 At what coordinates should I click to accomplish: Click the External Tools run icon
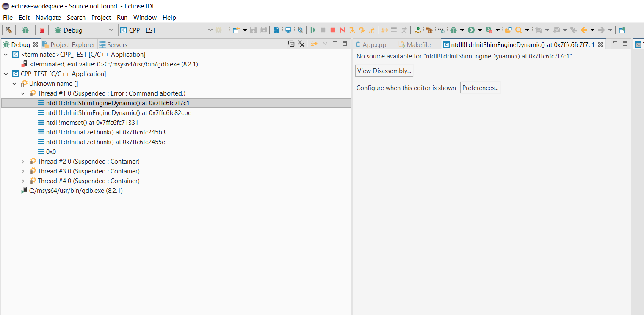(489, 30)
